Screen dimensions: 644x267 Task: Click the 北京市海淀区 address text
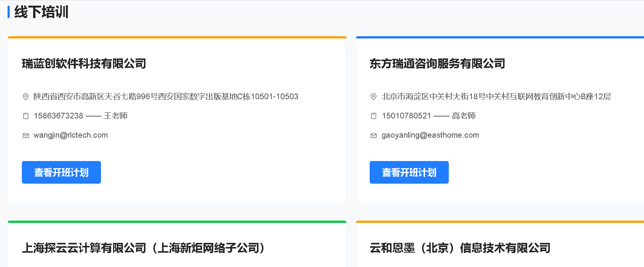tap(496, 97)
